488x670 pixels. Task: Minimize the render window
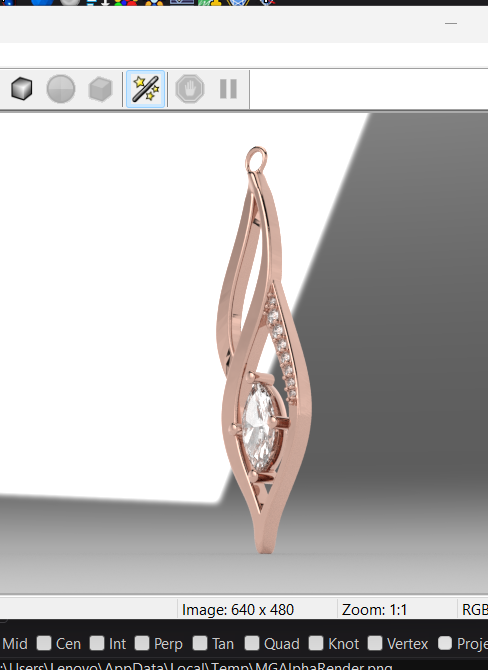pos(451,24)
